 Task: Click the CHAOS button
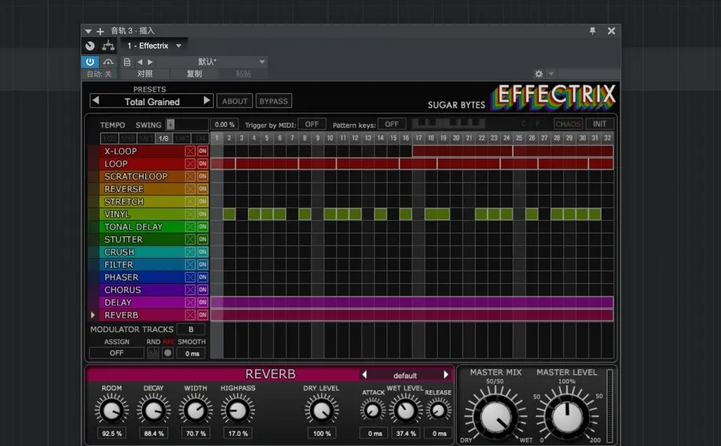tap(568, 124)
